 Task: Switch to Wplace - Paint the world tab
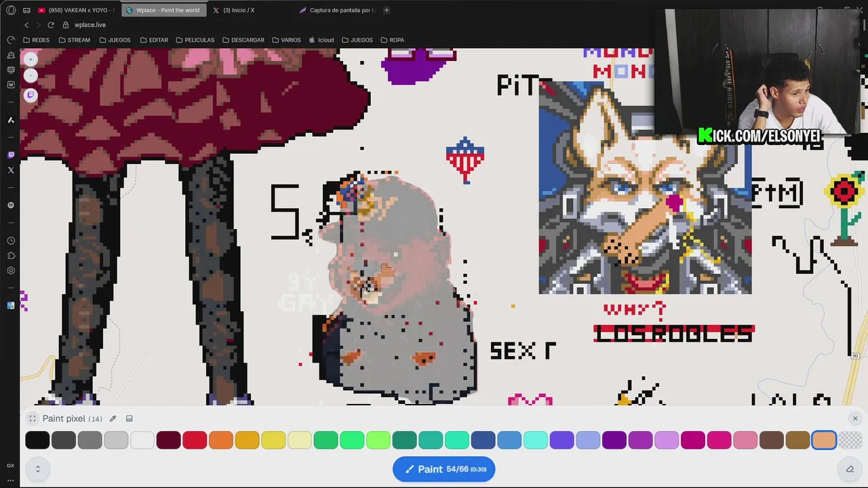tap(163, 10)
